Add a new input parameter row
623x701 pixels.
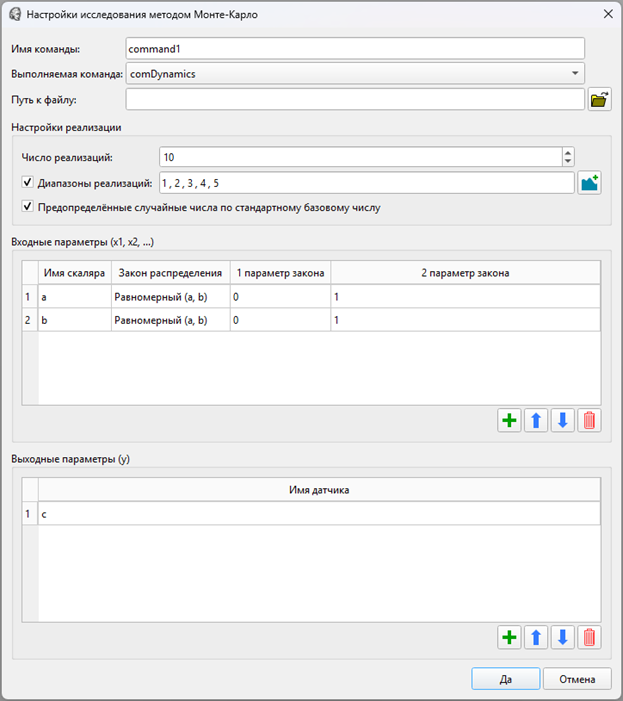pos(510,421)
